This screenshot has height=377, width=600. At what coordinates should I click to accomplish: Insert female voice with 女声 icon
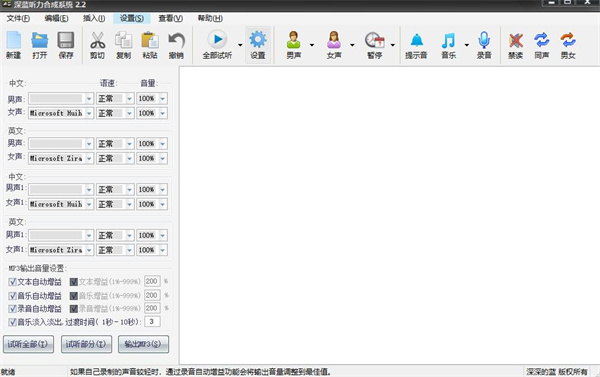pos(334,45)
